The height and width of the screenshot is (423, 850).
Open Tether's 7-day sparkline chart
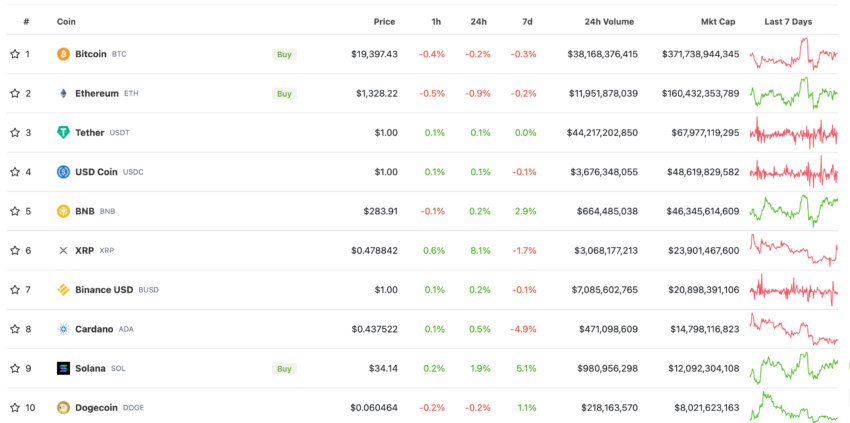coord(794,133)
